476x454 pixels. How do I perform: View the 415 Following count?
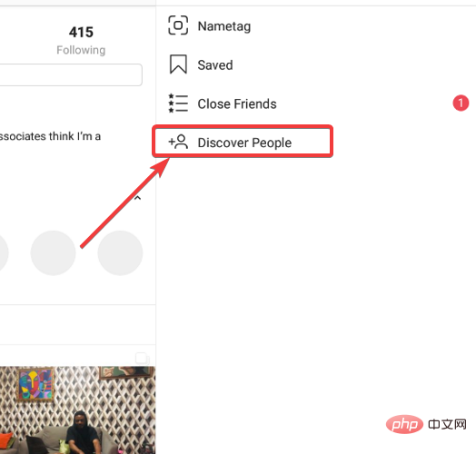click(x=81, y=32)
